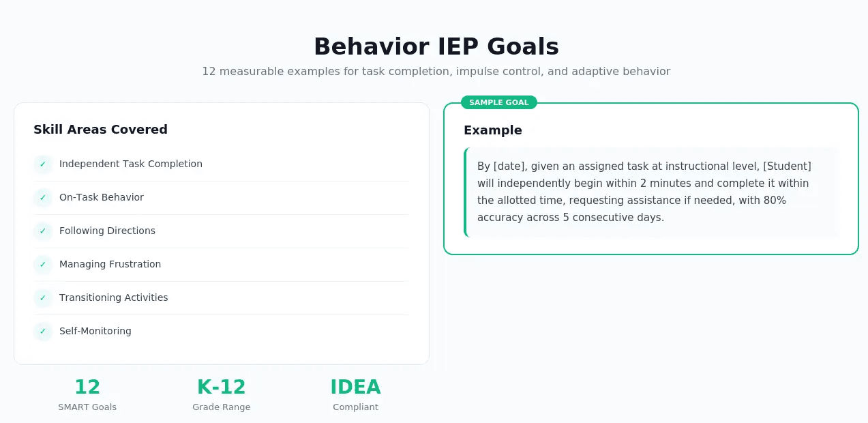The image size is (868, 423).
Task: Expand the Skill Areas Covered card
Action: tap(222, 233)
